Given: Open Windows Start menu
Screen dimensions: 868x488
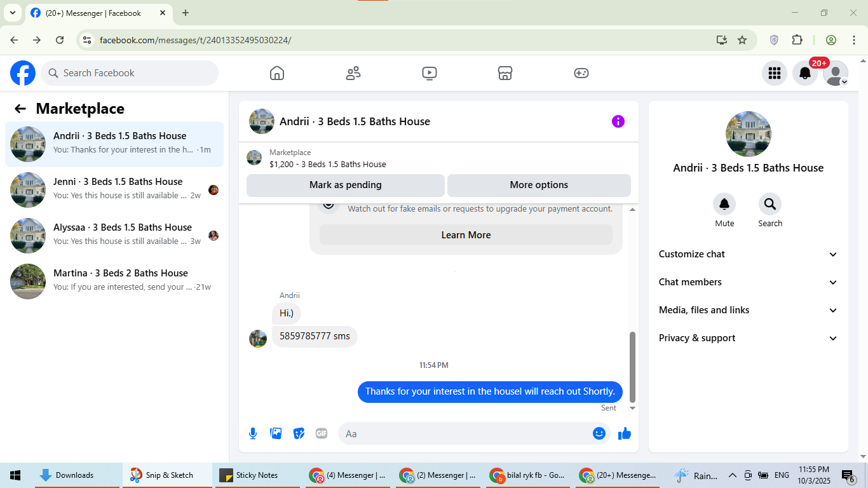Looking at the screenshot, I should click(x=15, y=475).
